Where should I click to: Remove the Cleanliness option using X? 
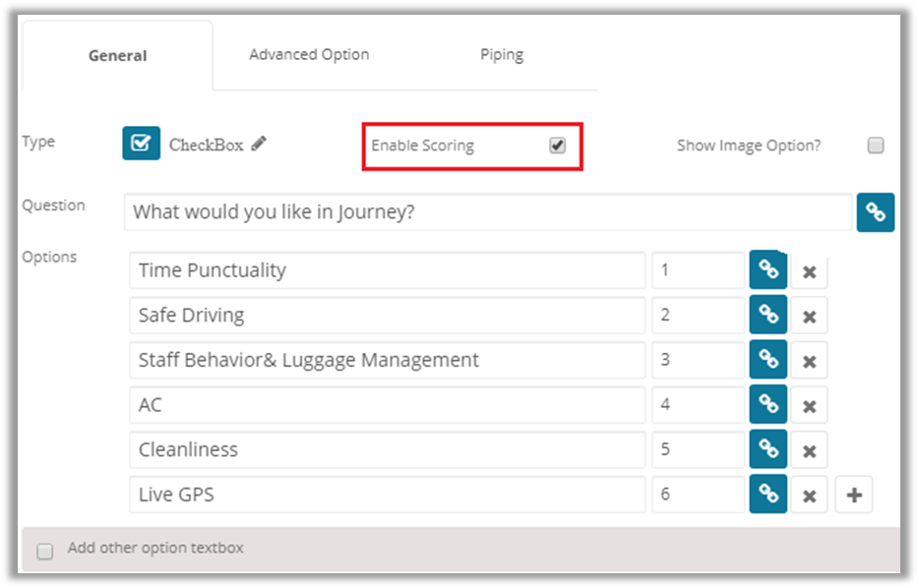pos(809,450)
